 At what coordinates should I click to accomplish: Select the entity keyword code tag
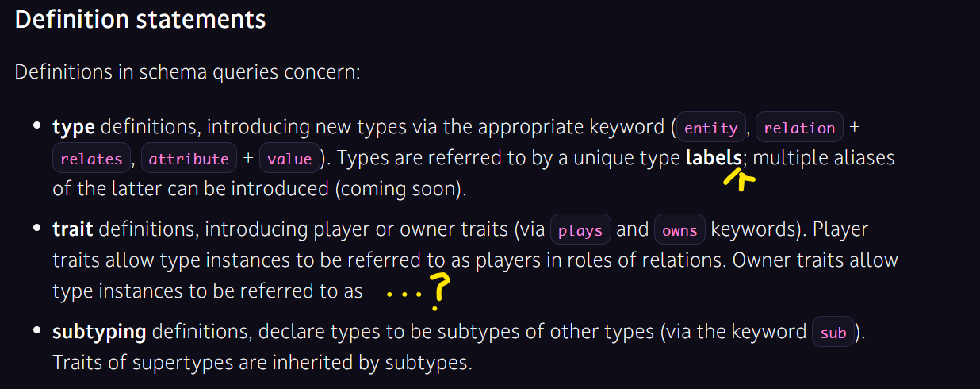point(710,128)
